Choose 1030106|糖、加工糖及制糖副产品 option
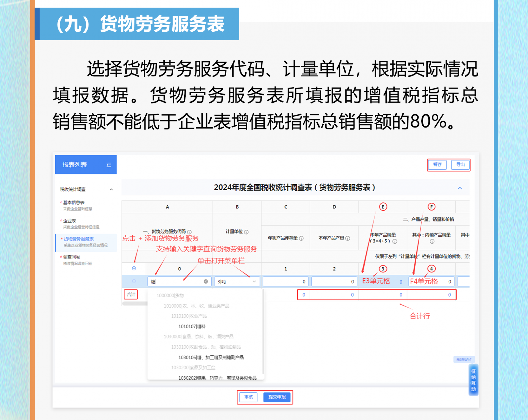 tap(211, 357)
